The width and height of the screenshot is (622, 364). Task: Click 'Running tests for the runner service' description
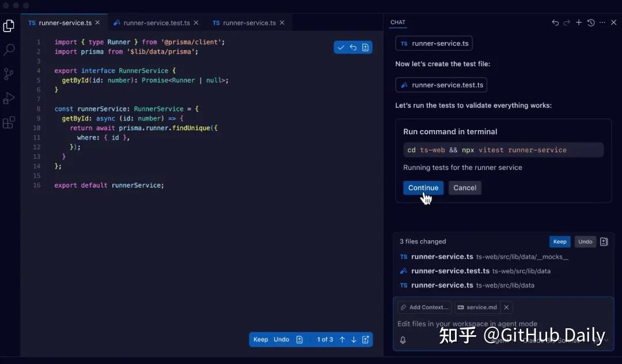click(462, 168)
